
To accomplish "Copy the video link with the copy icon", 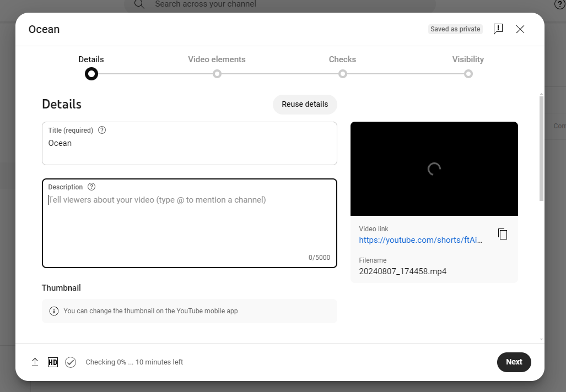I will coord(503,234).
